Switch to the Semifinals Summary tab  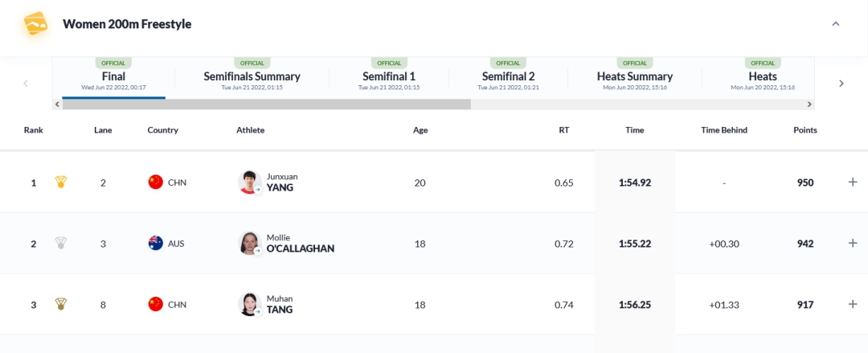pos(252,77)
